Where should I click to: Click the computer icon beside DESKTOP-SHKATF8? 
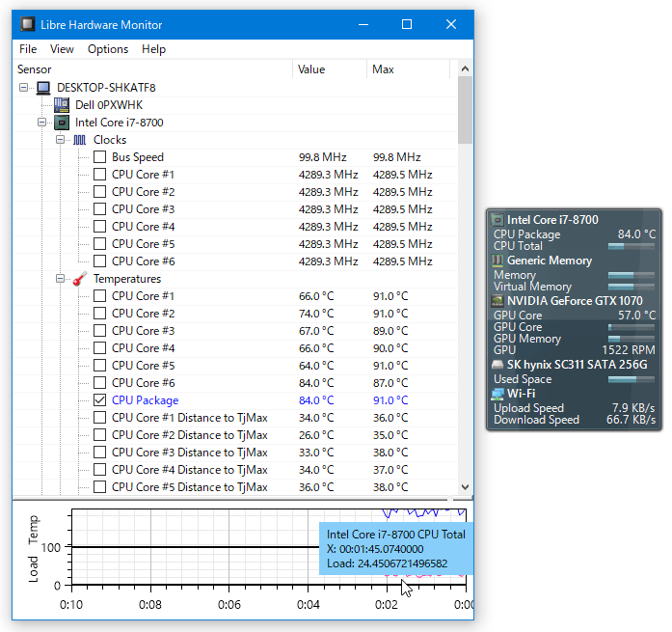[x=43, y=88]
